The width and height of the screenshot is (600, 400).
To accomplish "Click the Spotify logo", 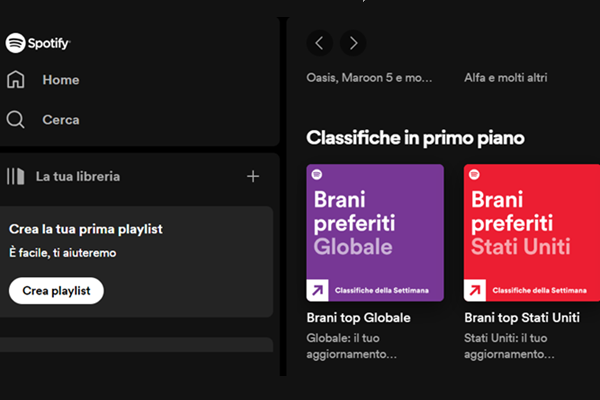I will point(38,43).
